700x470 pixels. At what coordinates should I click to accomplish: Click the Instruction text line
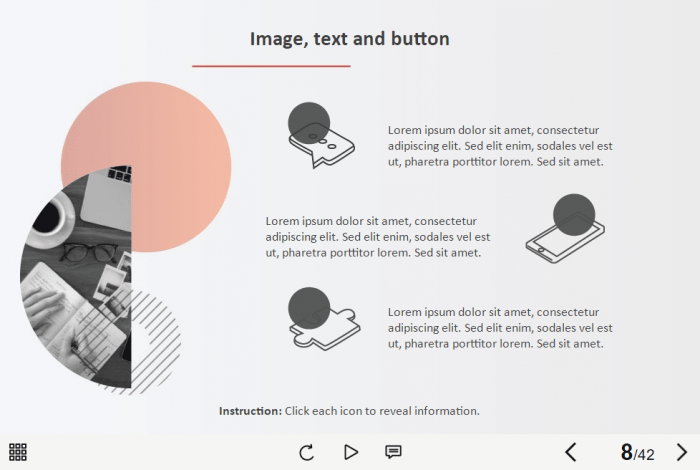(349, 411)
